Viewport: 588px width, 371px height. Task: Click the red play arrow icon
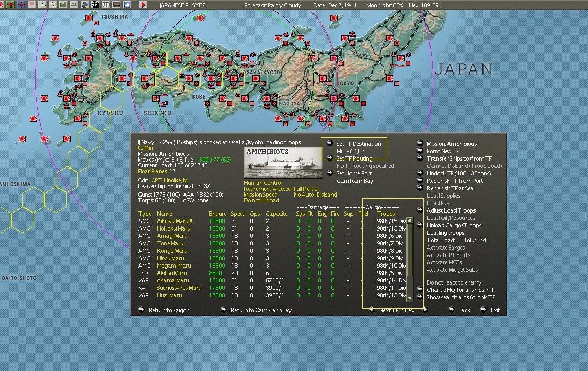(143, 5)
